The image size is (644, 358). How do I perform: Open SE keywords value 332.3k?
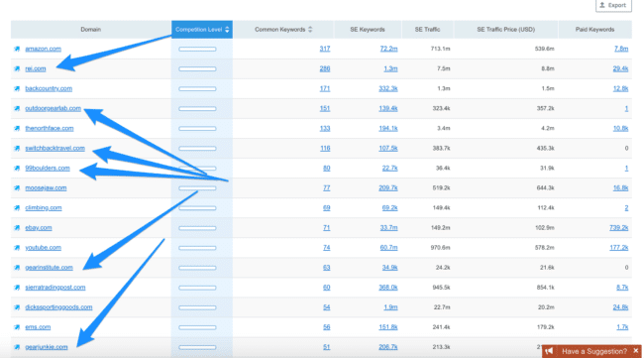388,89
